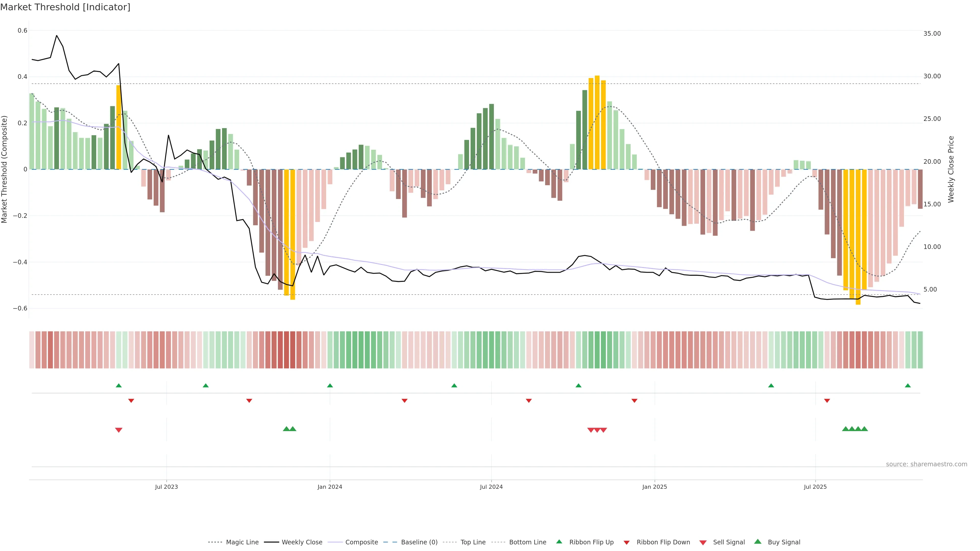
Task: Toggle Baseline (0) legend entry
Action: click(x=419, y=542)
